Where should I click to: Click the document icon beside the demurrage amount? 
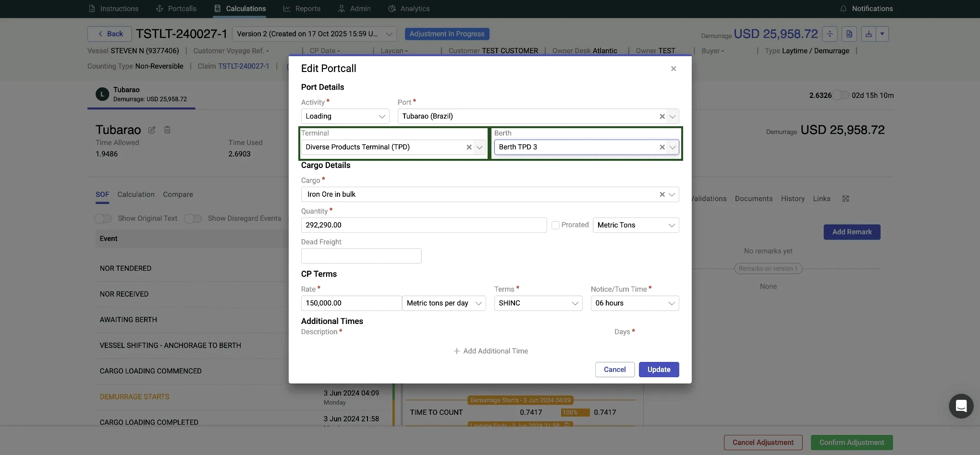click(849, 34)
